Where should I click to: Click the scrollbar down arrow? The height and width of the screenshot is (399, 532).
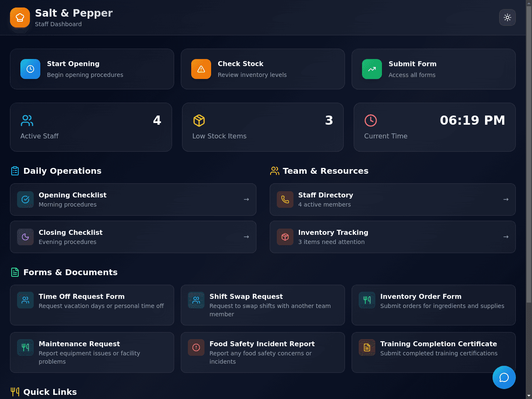[x=529, y=396]
